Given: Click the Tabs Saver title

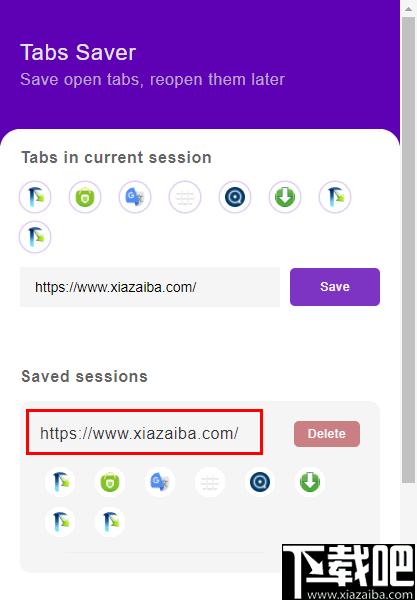Looking at the screenshot, I should [78, 52].
